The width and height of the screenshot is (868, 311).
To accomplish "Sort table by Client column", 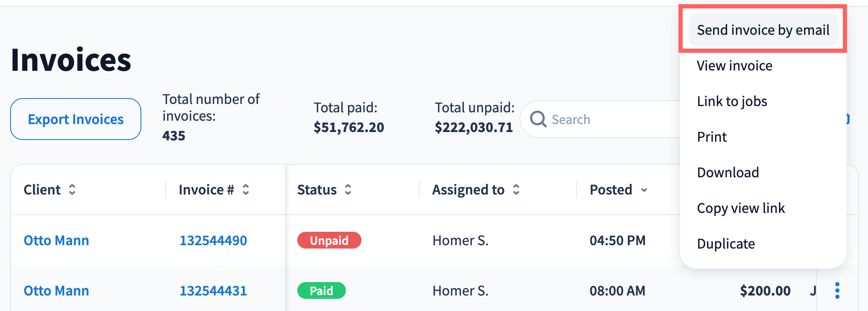I will [x=72, y=190].
